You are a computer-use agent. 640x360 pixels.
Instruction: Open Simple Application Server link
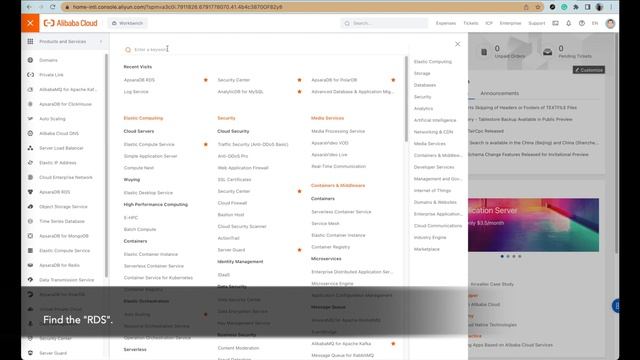click(151, 156)
